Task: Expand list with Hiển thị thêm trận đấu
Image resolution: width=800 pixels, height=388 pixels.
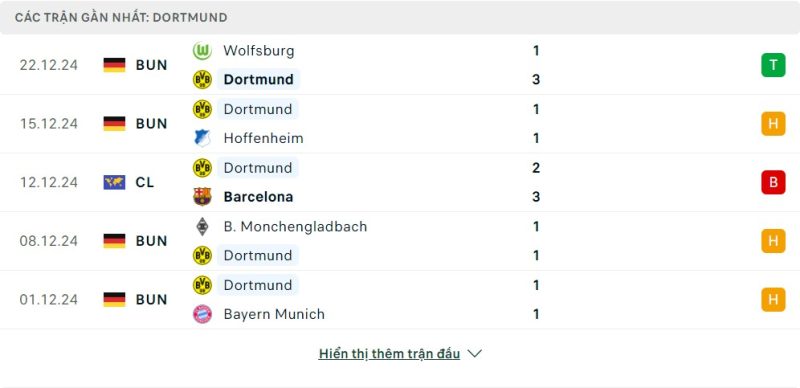Action: [389, 354]
